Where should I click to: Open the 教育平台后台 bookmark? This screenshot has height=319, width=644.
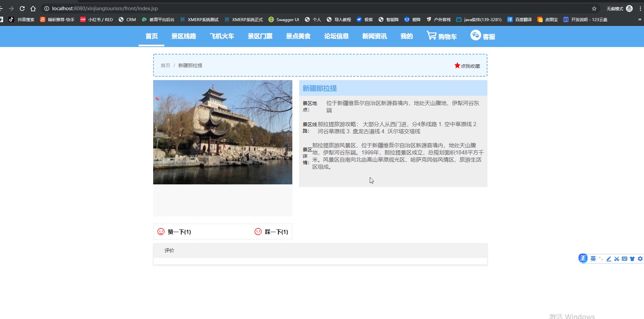click(158, 19)
